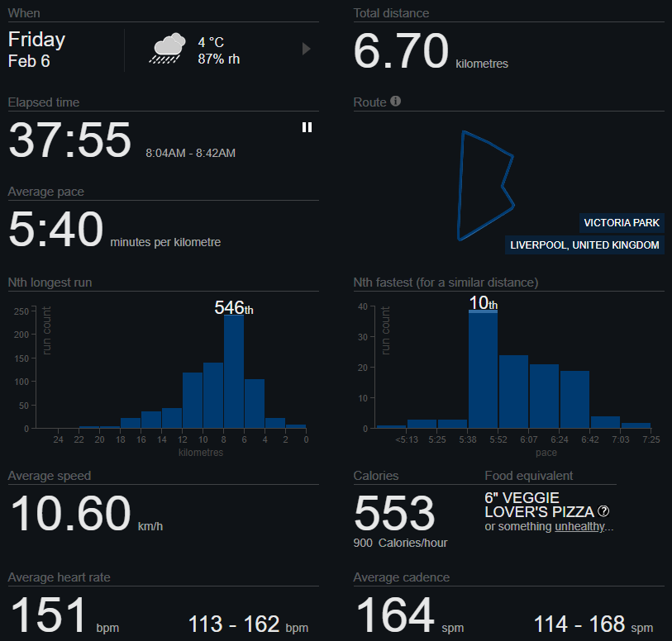Click the 151 bpm average heart rate value
The image size is (672, 641).
click(48, 616)
